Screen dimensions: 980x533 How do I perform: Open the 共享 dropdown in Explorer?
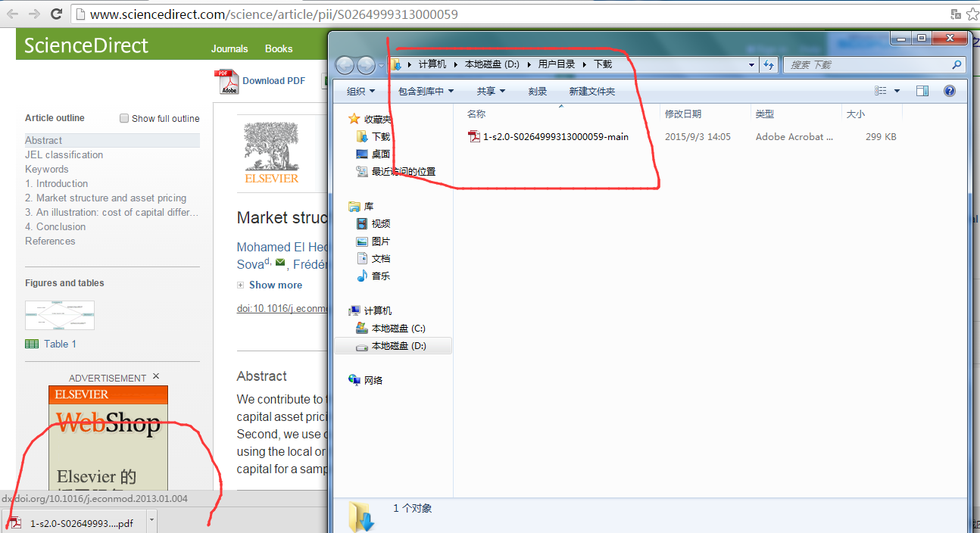click(x=491, y=91)
